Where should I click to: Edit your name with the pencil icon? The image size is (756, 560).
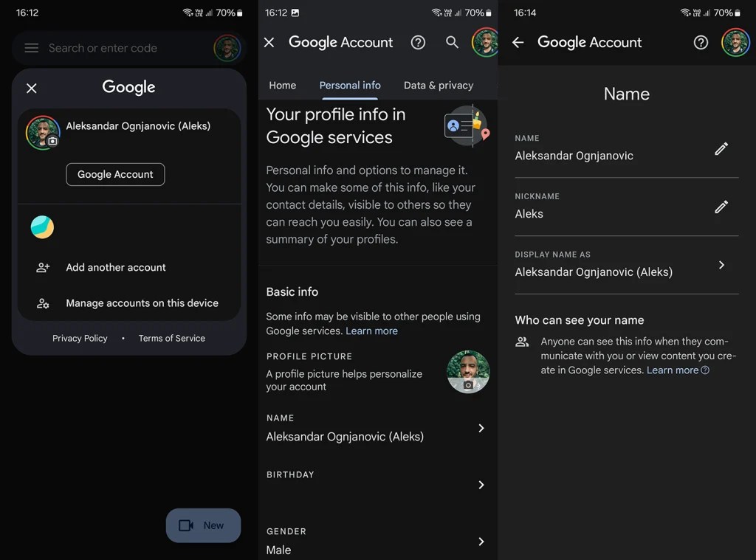[x=721, y=150]
